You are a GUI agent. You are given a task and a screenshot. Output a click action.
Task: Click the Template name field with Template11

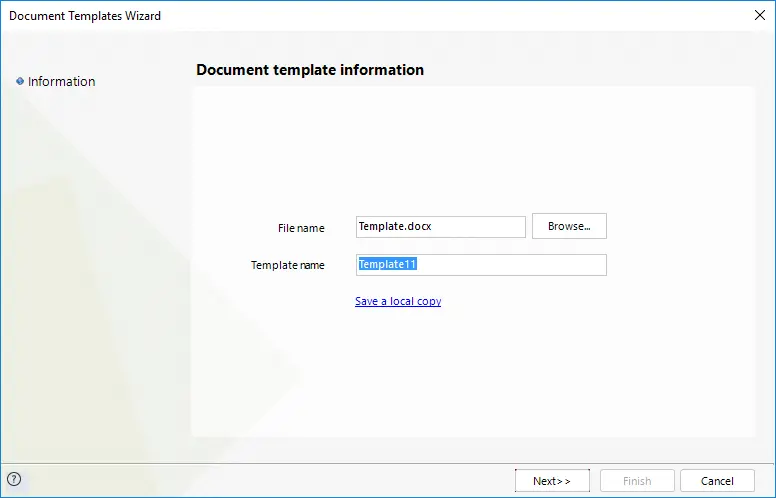481,265
